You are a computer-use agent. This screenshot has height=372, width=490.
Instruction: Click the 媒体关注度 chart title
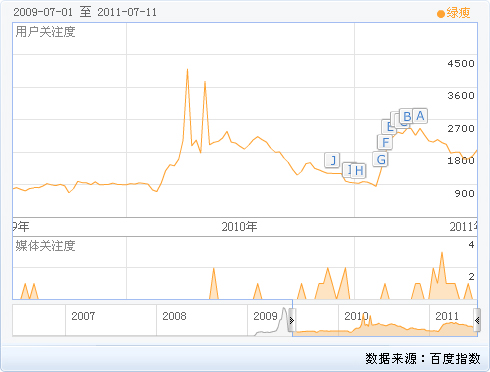point(45,246)
